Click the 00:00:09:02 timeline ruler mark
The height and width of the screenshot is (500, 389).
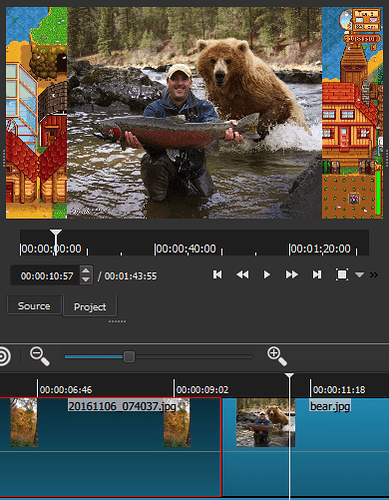click(x=202, y=389)
